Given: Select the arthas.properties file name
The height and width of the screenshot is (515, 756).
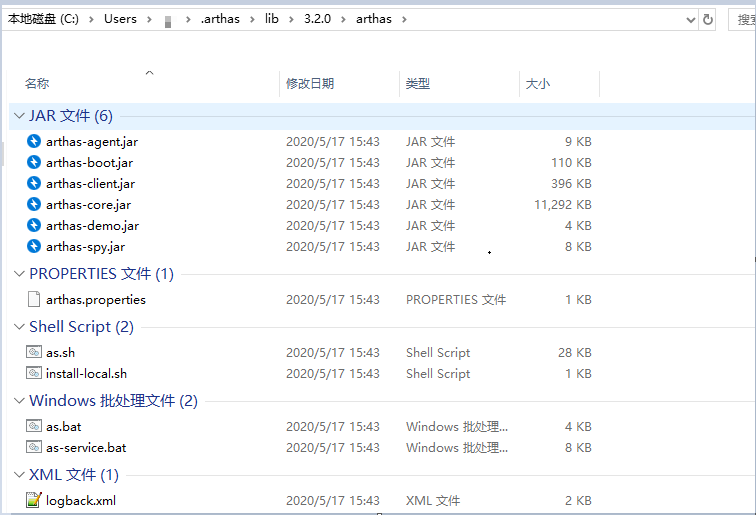Looking at the screenshot, I should [x=96, y=300].
